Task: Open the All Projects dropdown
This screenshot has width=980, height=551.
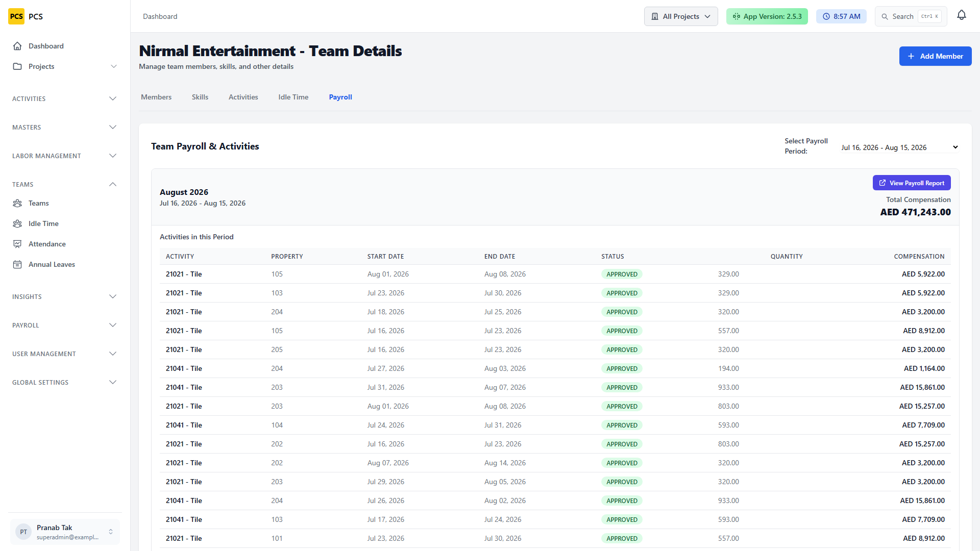Action: click(681, 16)
